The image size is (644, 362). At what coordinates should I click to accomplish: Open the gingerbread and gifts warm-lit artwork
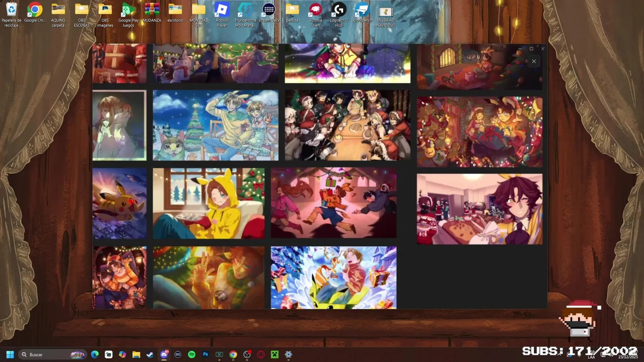pyautogui.click(x=479, y=132)
